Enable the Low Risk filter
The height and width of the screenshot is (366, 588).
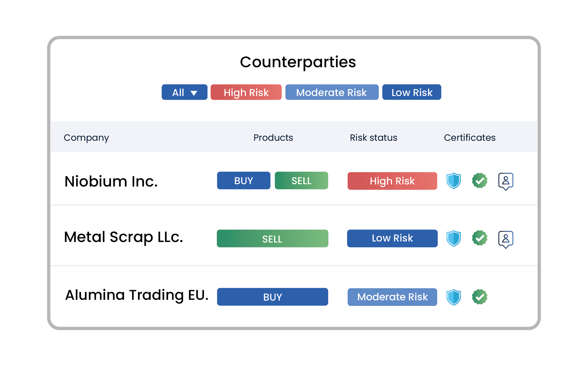click(411, 92)
